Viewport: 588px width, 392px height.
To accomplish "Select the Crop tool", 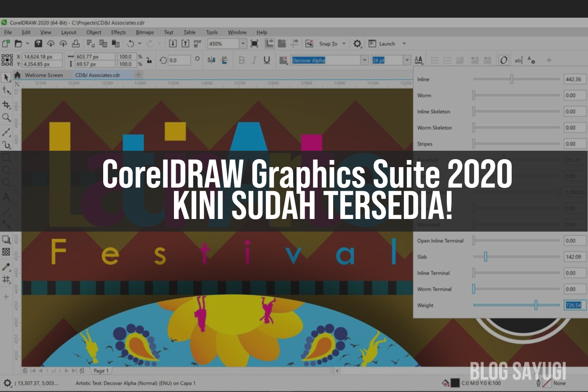I will pos(6,104).
